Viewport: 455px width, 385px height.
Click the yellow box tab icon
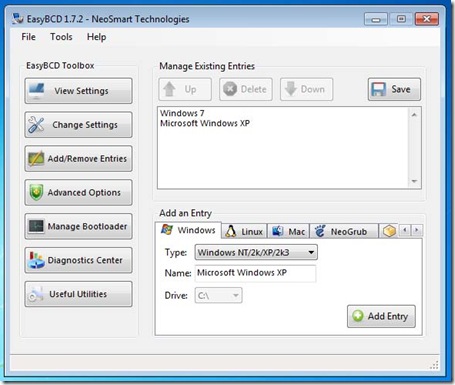coord(389,231)
